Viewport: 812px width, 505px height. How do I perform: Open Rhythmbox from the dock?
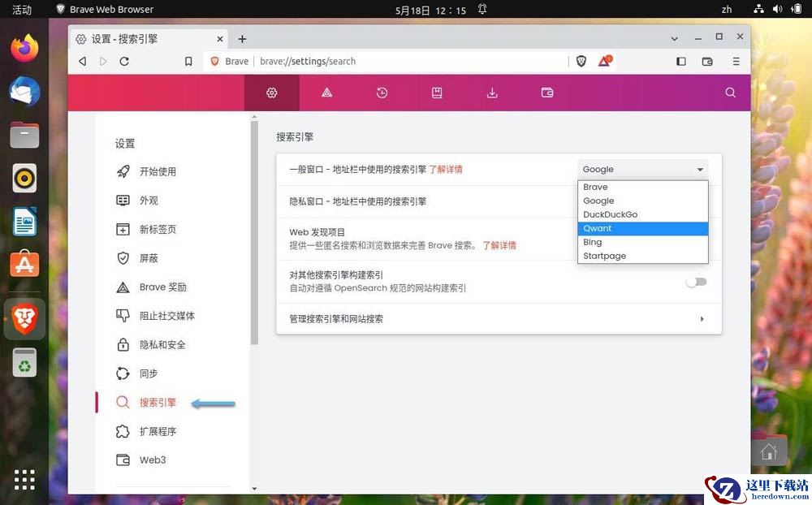pyautogui.click(x=24, y=178)
